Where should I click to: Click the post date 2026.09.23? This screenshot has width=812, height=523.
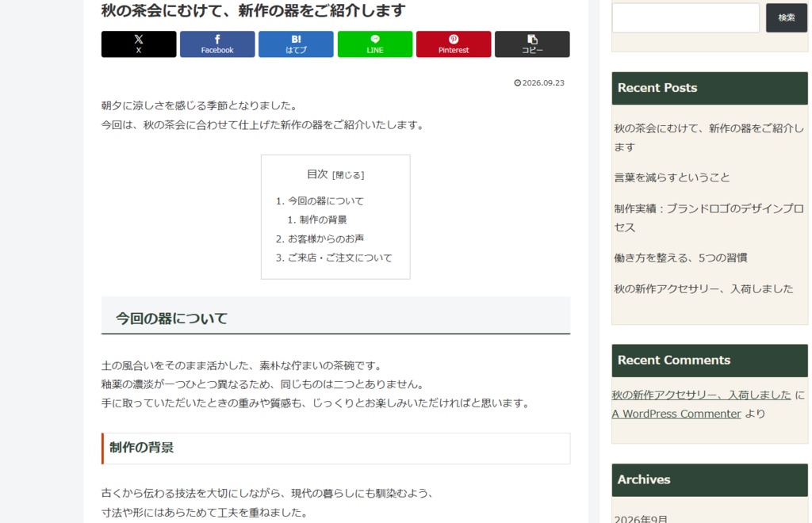pyautogui.click(x=543, y=82)
